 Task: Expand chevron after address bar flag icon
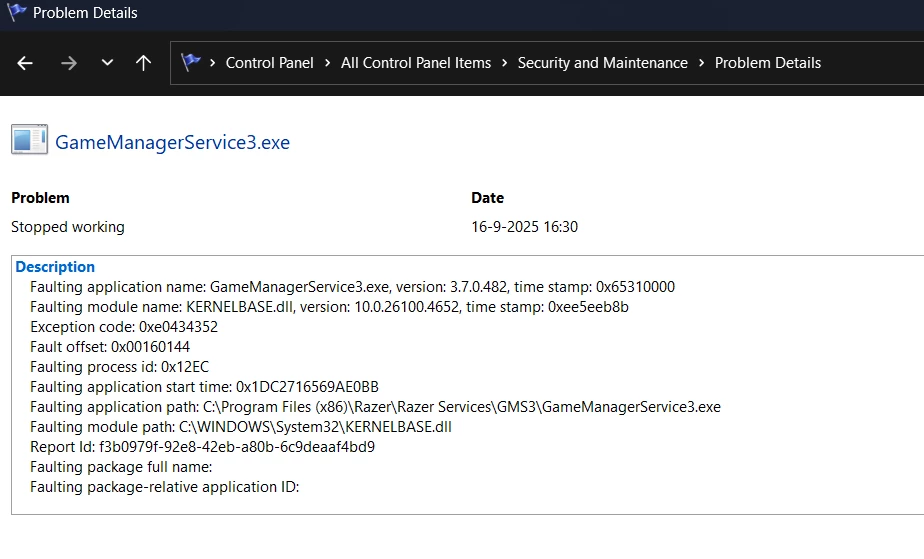point(213,62)
